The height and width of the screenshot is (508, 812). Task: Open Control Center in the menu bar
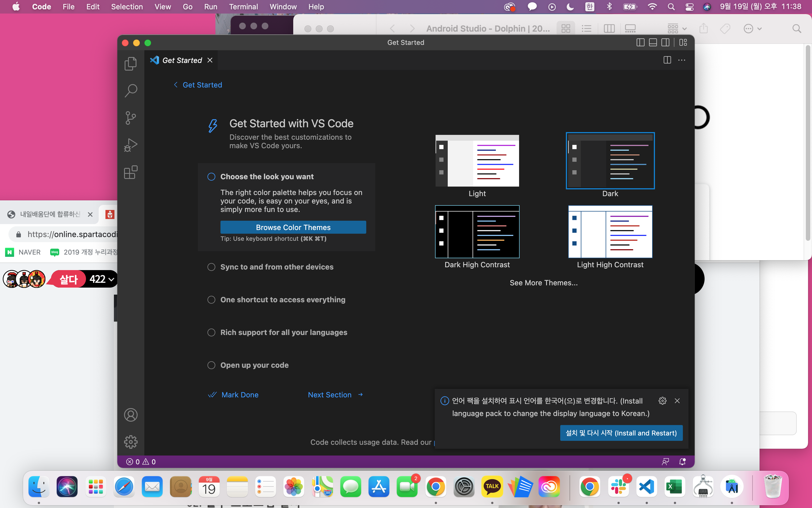click(x=689, y=7)
